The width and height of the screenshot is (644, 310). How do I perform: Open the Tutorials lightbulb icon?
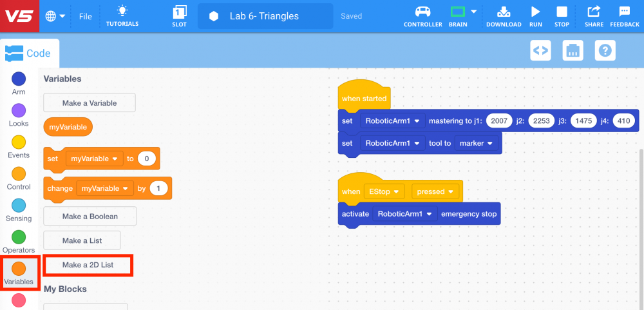click(122, 12)
